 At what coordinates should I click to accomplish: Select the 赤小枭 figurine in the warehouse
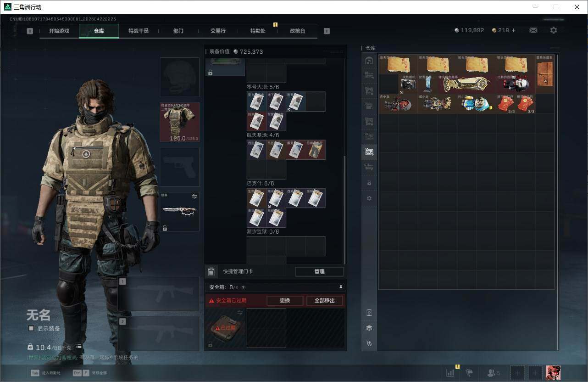click(x=398, y=104)
